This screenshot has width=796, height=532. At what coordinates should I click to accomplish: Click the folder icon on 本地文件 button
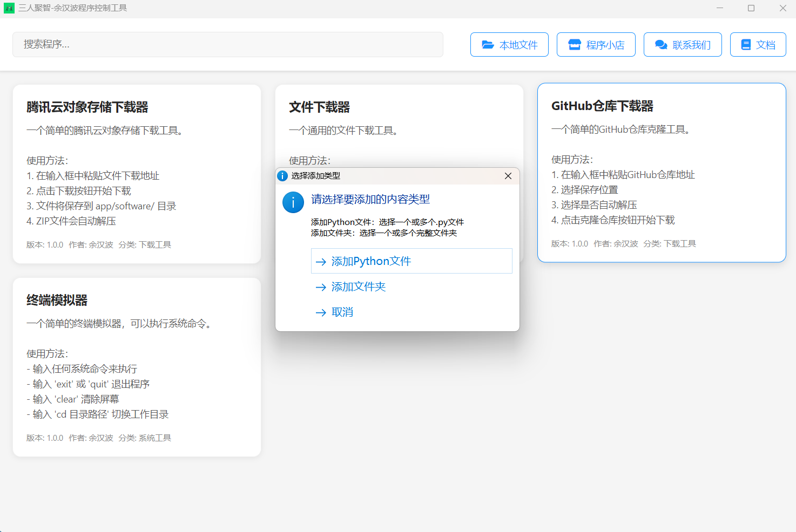pos(488,45)
